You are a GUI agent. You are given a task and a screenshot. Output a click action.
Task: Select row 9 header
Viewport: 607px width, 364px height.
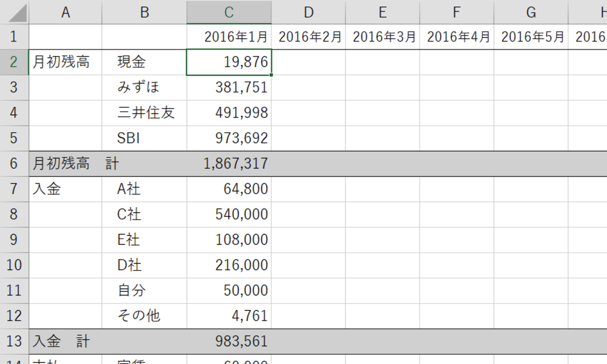14,240
